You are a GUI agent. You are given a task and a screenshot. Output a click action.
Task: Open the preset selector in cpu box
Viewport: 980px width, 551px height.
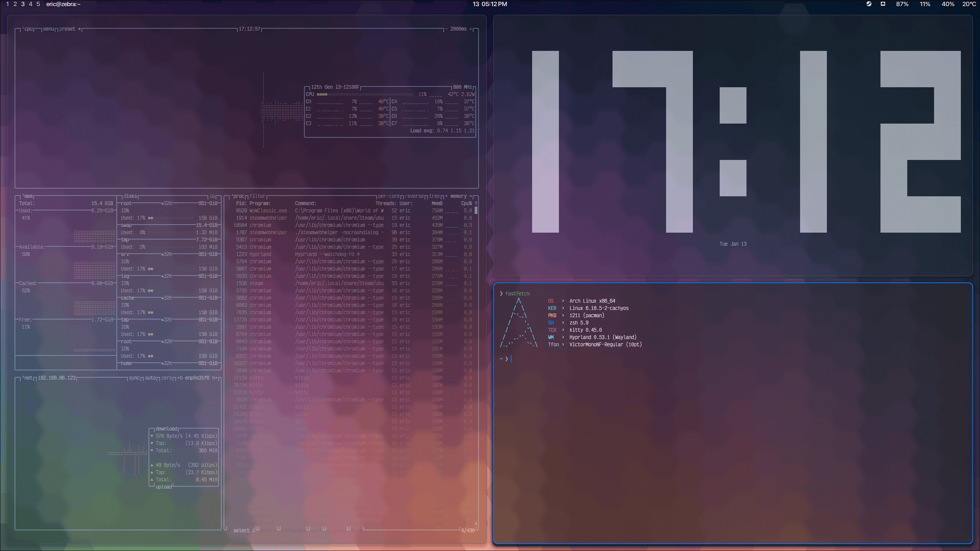coord(67,29)
